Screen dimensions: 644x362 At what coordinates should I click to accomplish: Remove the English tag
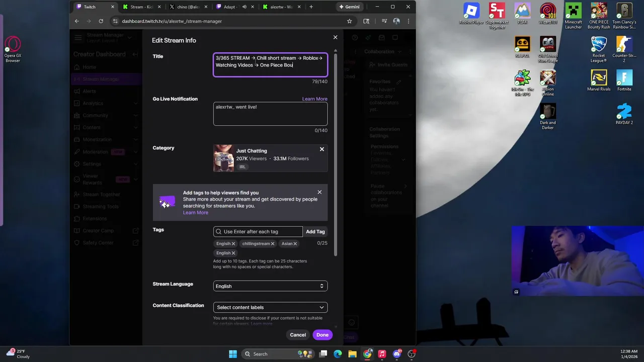pyautogui.click(x=233, y=253)
